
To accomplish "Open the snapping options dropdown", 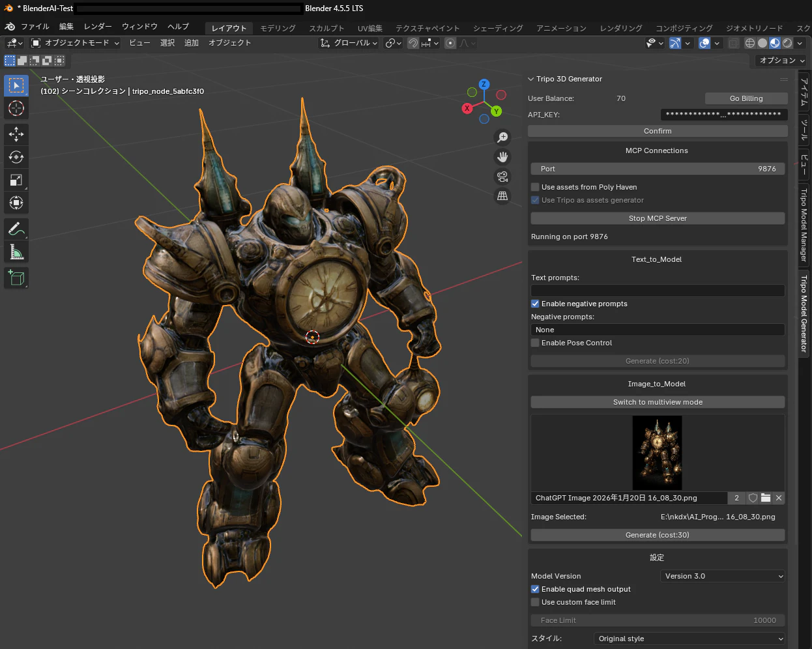I will 430,43.
